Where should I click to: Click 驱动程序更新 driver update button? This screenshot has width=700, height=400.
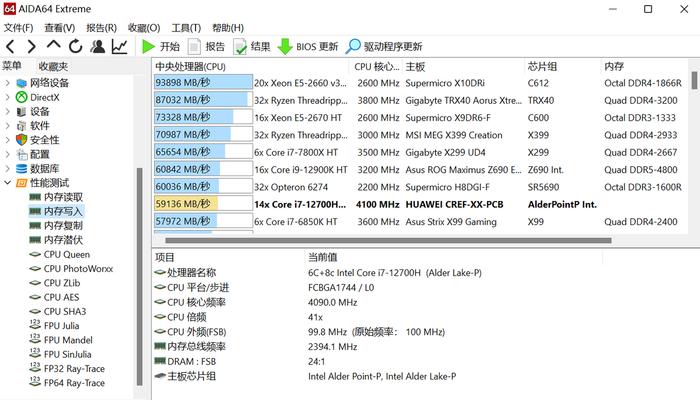(384, 46)
